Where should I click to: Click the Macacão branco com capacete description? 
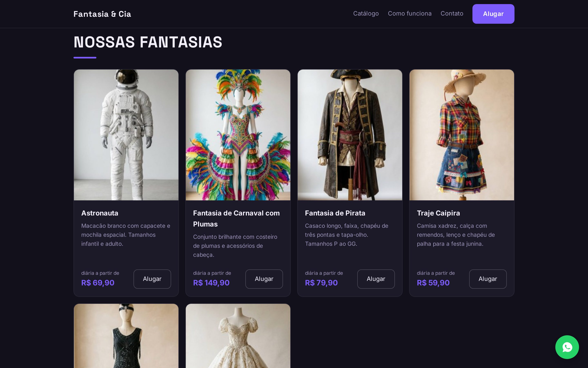[126, 235]
